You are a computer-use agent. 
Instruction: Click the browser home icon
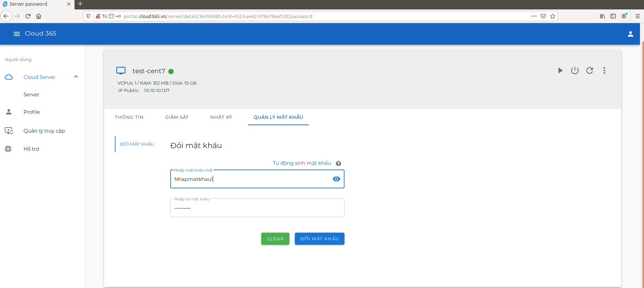[39, 16]
